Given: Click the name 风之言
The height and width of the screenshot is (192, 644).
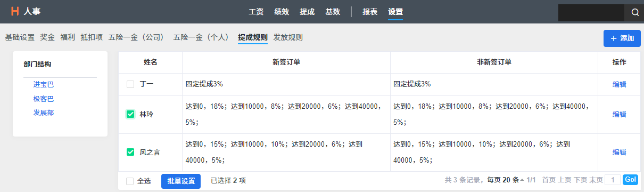Looking at the screenshot, I should (x=150, y=152).
